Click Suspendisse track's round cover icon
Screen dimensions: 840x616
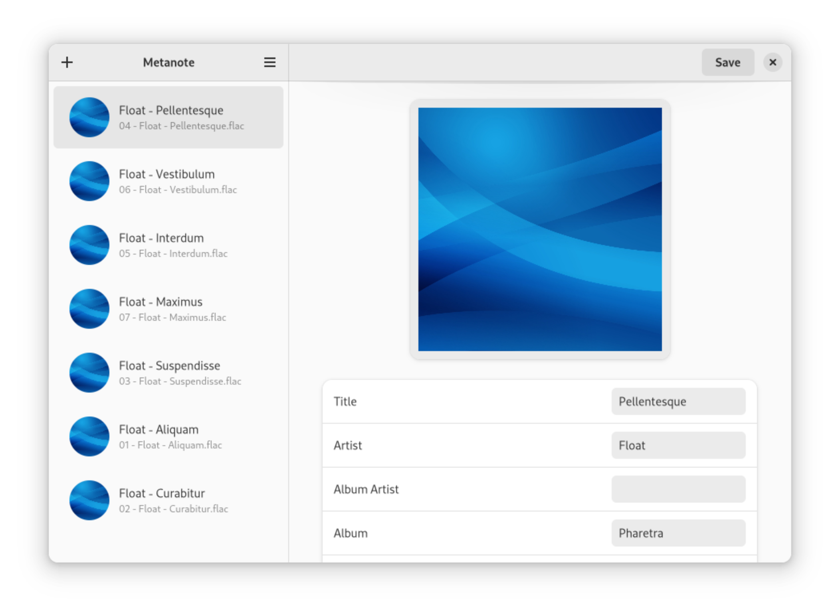point(89,373)
